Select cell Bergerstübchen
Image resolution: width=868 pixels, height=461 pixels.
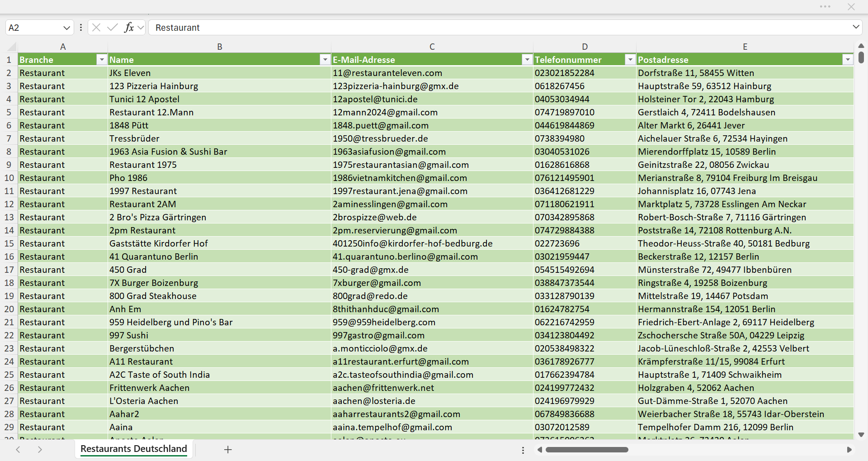click(x=220, y=348)
